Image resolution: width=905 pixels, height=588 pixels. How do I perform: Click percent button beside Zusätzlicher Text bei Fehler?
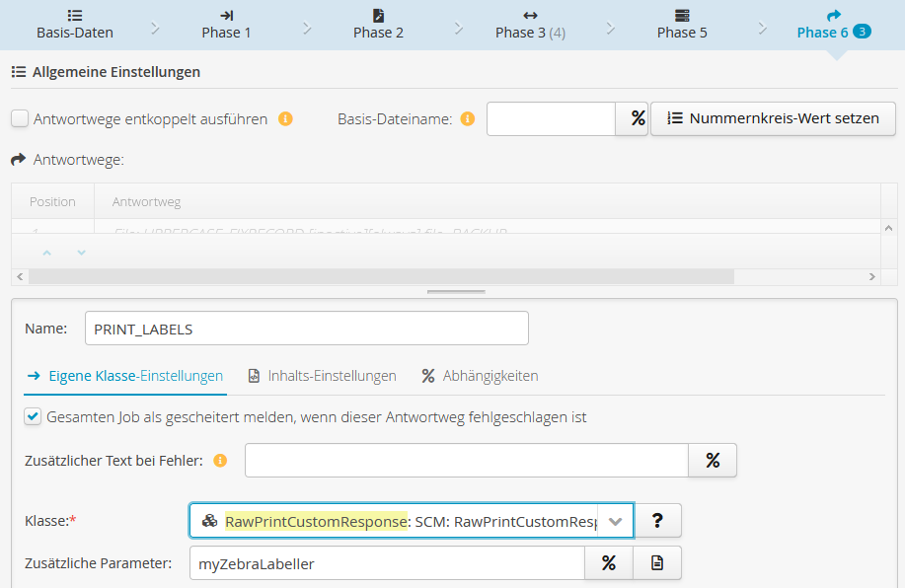713,460
